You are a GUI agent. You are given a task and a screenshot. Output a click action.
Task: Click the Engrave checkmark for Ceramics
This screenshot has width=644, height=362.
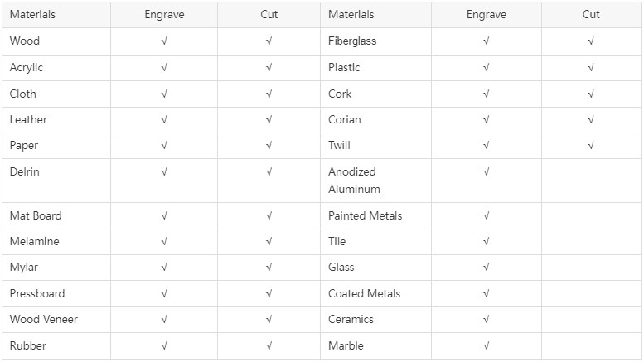click(x=486, y=320)
